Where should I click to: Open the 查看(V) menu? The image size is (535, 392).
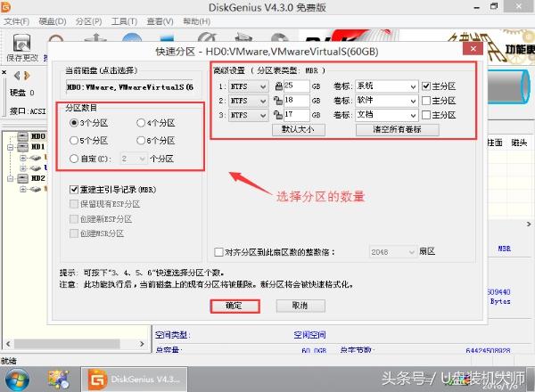pyautogui.click(x=160, y=21)
